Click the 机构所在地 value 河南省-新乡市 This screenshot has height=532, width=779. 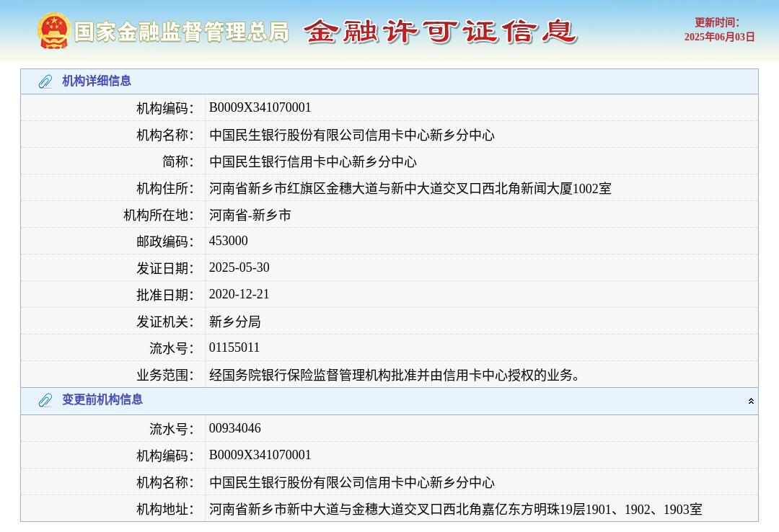[x=250, y=215]
